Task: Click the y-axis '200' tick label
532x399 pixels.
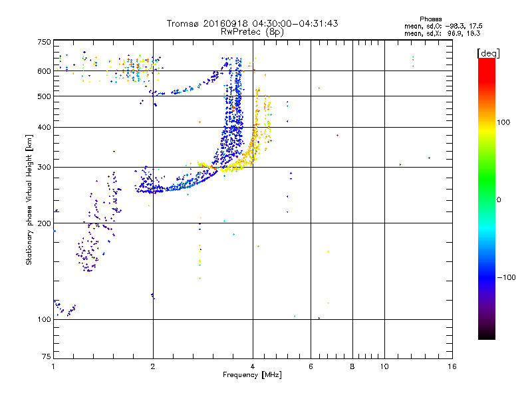Action: click(x=44, y=223)
